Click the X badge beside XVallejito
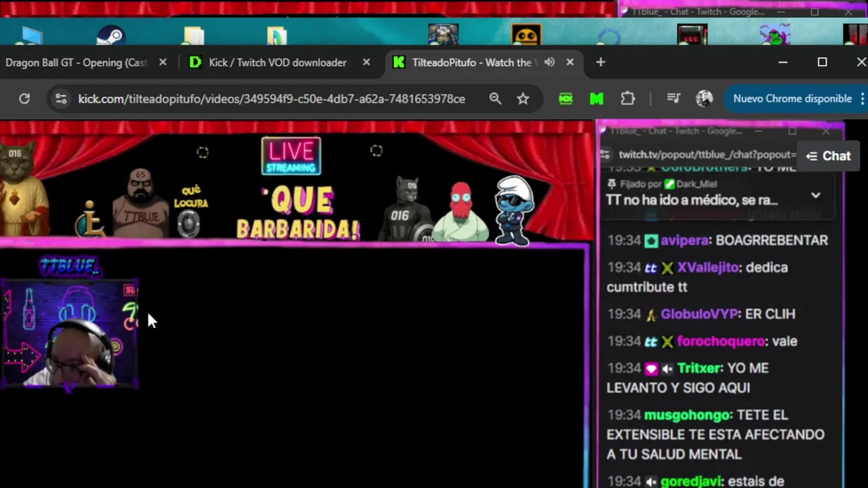The image size is (868, 488). (x=667, y=268)
